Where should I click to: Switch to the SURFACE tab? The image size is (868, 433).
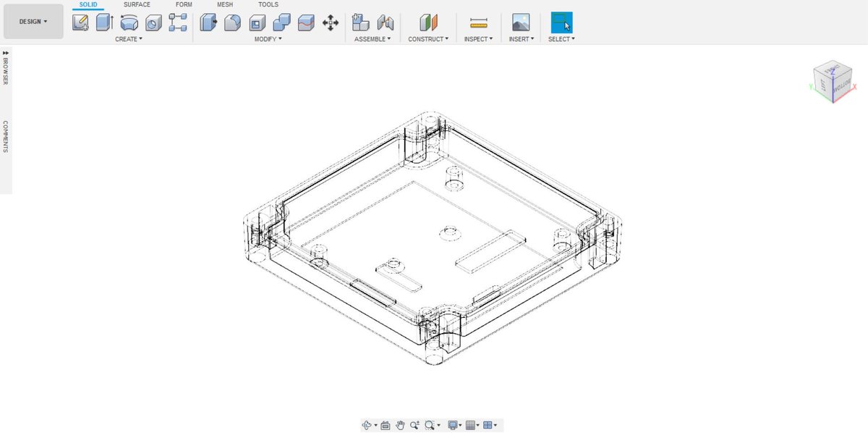pyautogui.click(x=137, y=4)
